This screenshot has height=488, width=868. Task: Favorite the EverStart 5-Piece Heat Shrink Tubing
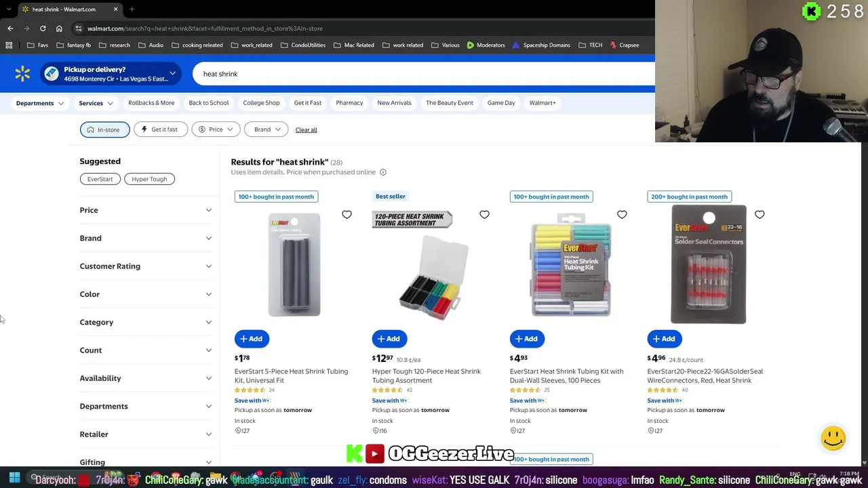click(x=347, y=215)
